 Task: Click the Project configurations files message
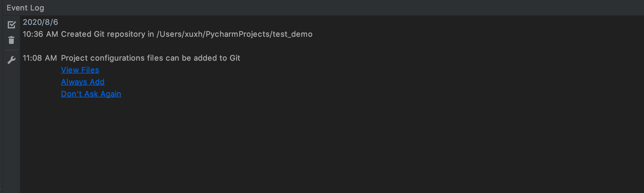(x=150, y=58)
